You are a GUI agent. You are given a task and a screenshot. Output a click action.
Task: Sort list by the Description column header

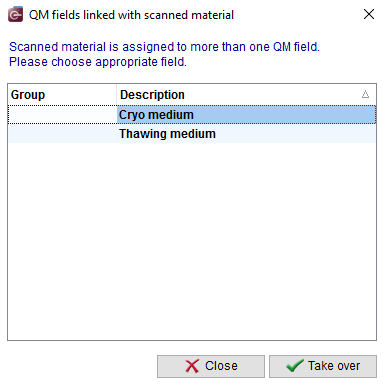246,95
